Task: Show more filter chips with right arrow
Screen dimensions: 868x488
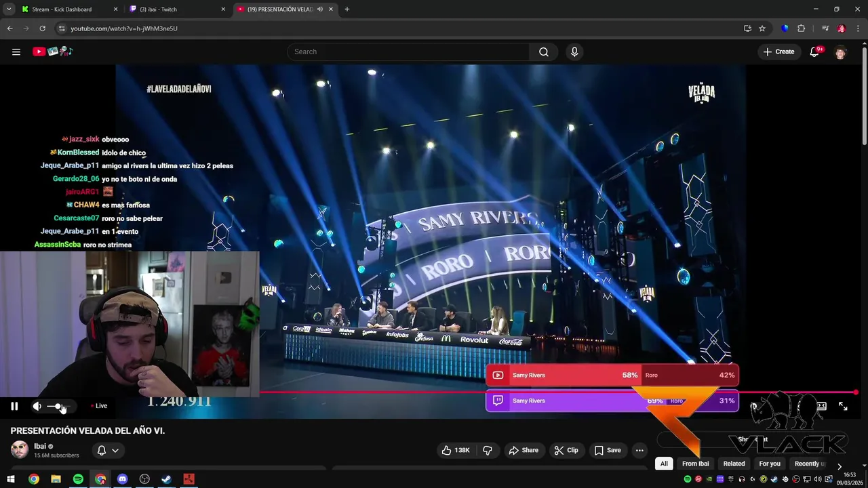Action: [x=839, y=466]
